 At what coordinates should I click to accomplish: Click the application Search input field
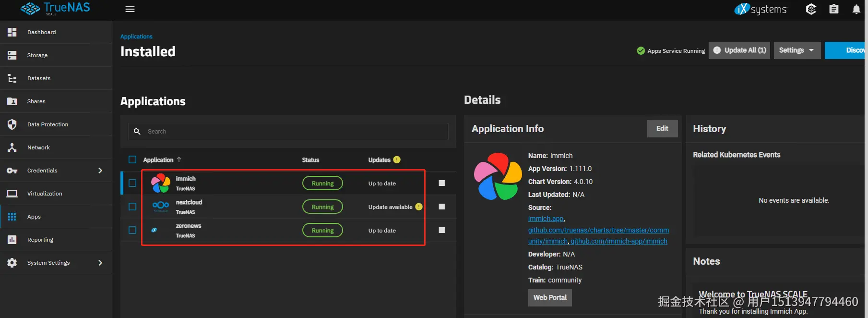coord(288,131)
